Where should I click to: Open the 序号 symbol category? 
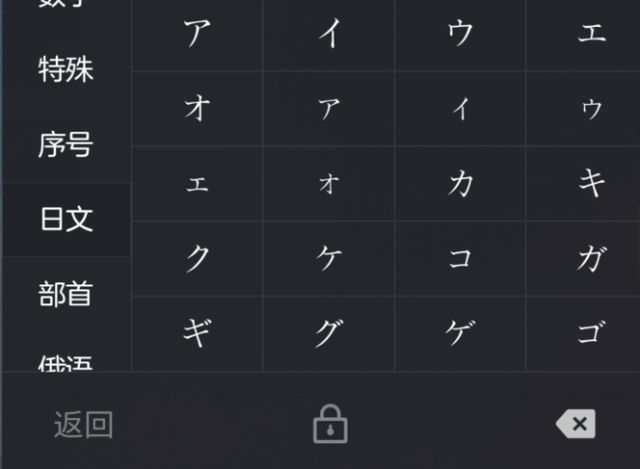[x=66, y=146]
